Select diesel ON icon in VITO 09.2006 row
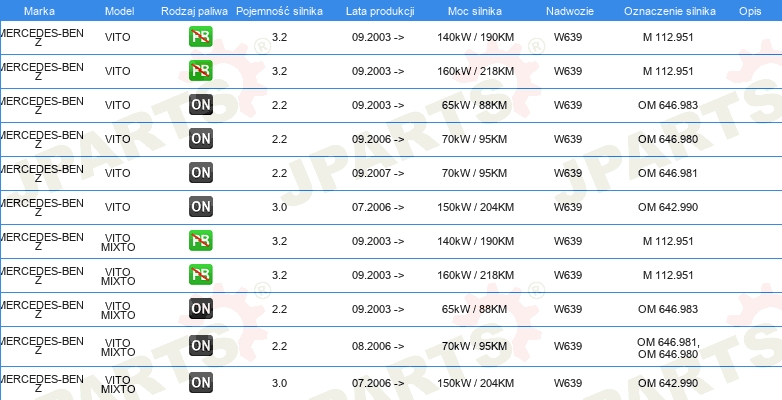 (200, 139)
